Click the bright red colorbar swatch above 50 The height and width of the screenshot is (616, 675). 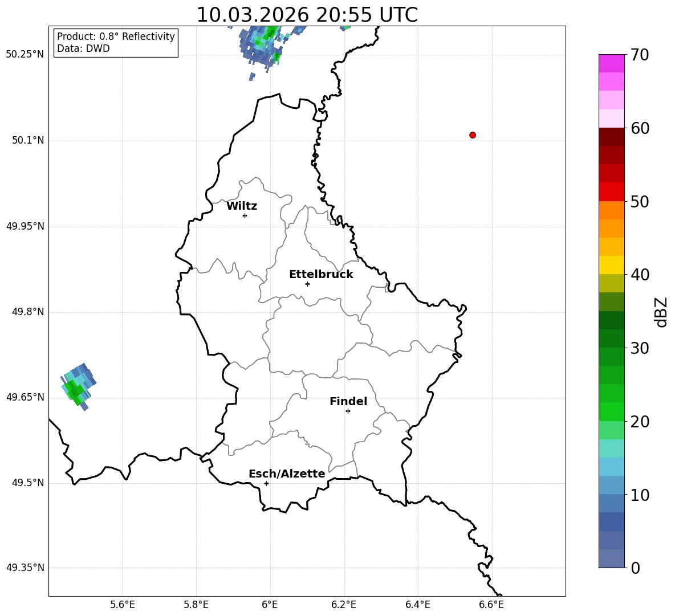611,192
